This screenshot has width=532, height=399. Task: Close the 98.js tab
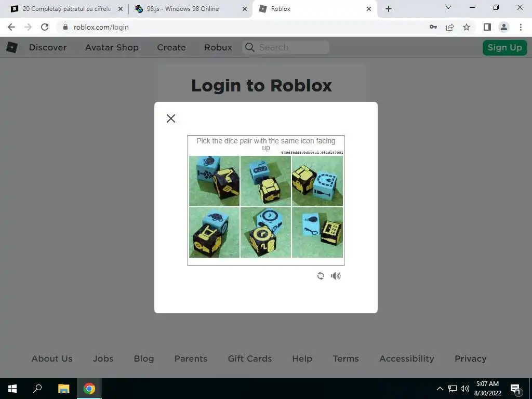click(x=245, y=9)
